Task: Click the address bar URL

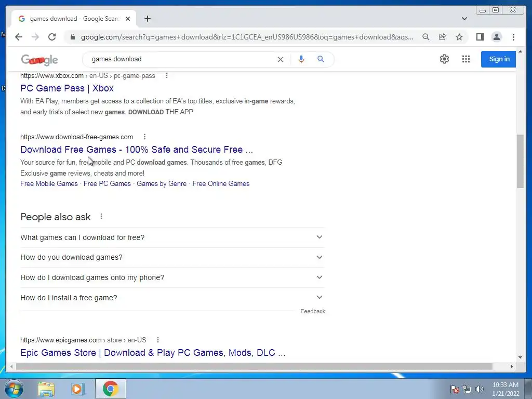Action: (247, 37)
